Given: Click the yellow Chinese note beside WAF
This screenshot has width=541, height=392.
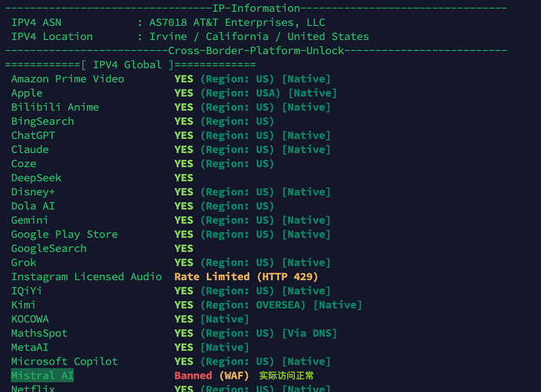Looking at the screenshot, I should point(286,376).
